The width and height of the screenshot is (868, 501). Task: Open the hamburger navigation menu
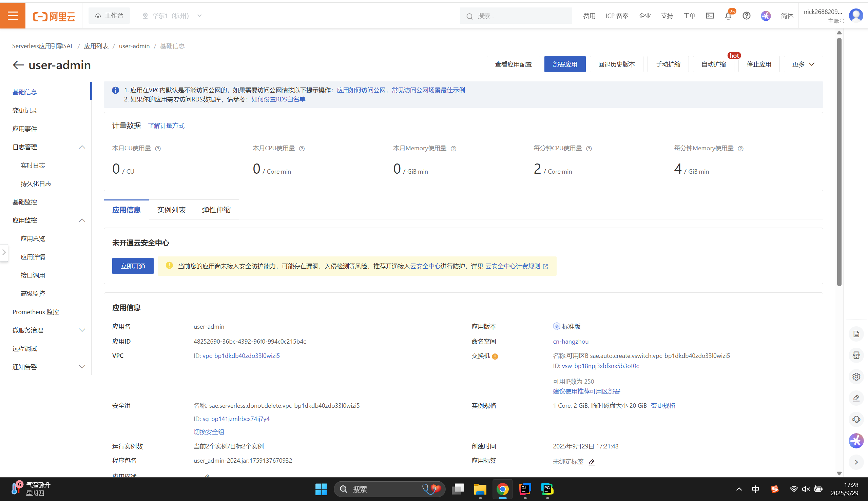(x=13, y=16)
